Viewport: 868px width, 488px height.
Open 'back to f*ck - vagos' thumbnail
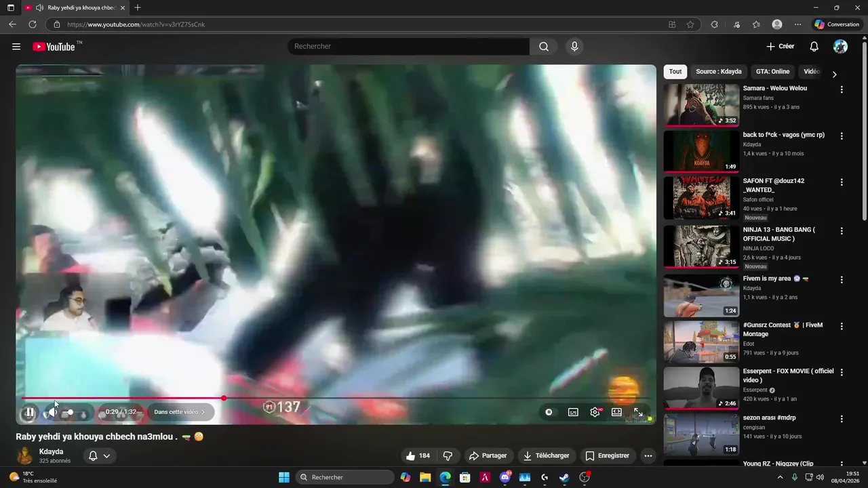tap(701, 152)
